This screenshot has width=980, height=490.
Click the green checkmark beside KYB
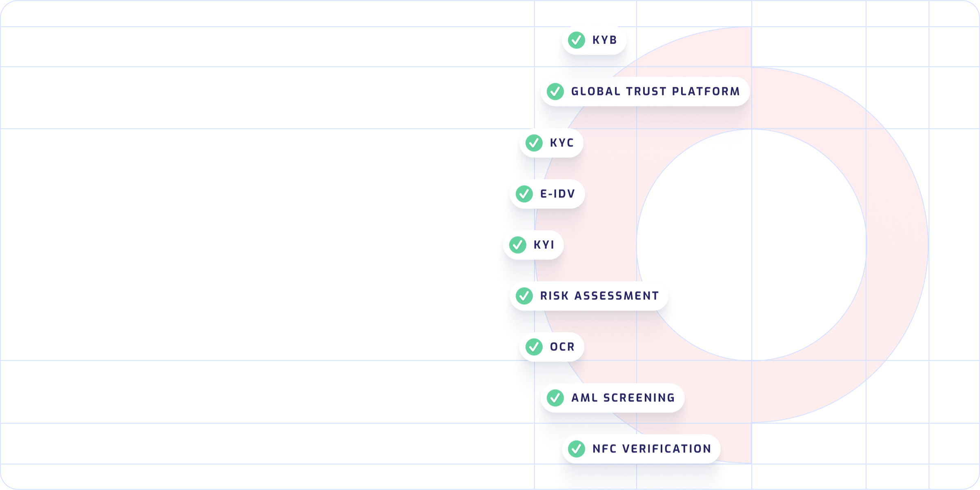(x=577, y=40)
